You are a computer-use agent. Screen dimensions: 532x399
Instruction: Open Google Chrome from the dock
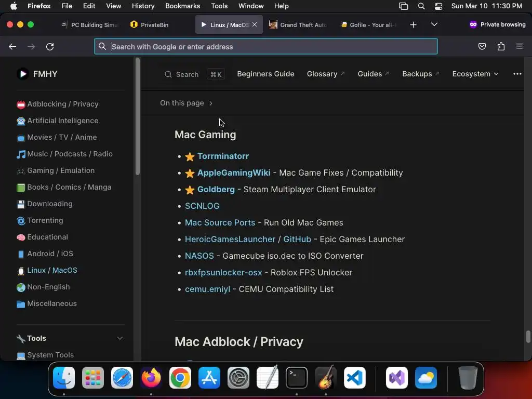(x=180, y=378)
